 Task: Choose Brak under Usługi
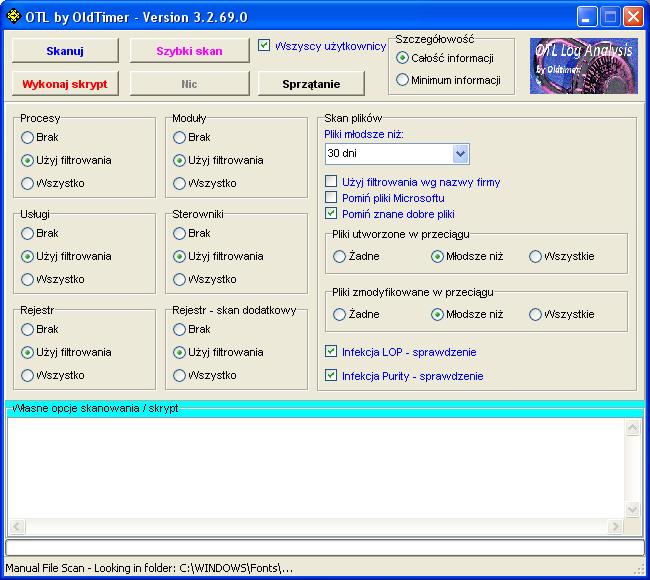coord(27,233)
